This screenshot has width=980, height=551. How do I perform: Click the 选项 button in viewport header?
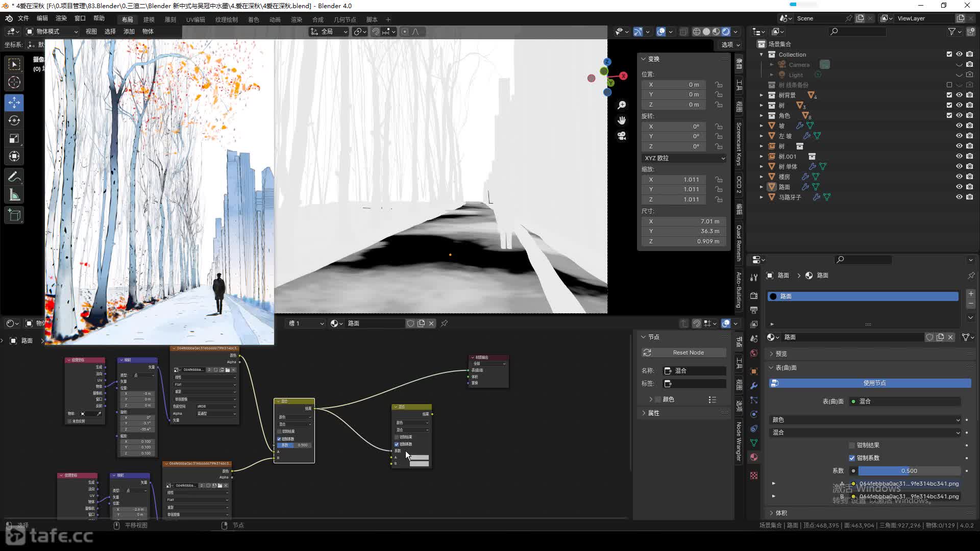coord(731,45)
